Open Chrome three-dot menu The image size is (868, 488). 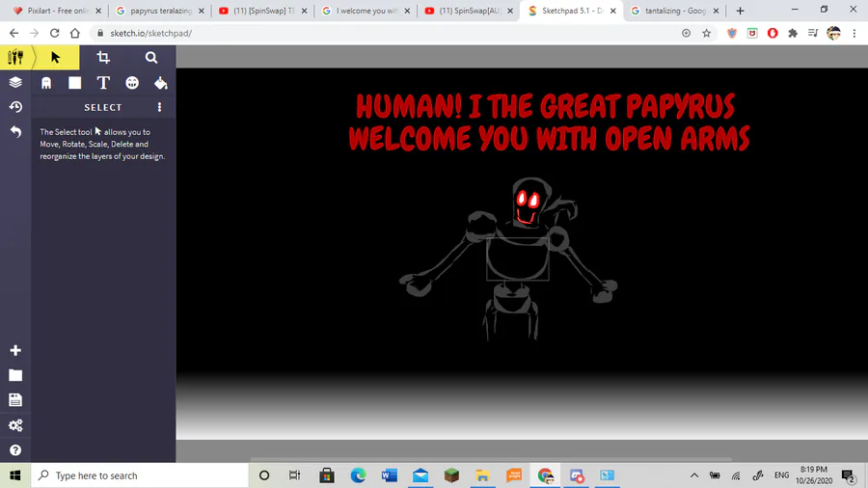(854, 33)
